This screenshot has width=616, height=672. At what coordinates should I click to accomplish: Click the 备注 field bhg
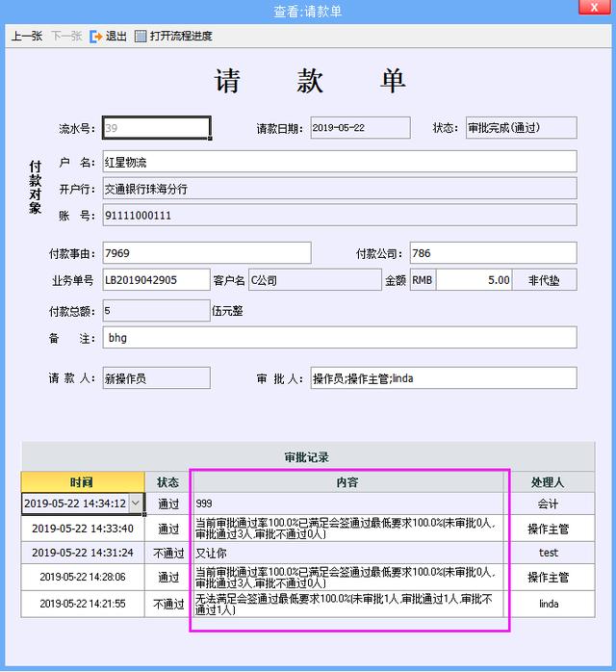340,337
